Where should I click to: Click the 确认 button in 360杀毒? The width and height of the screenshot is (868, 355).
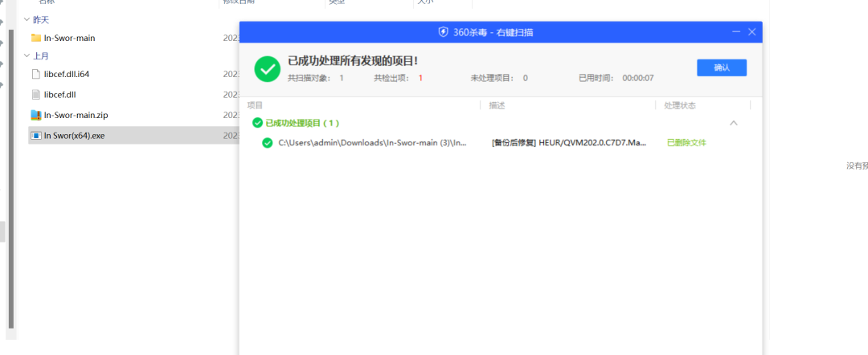point(721,67)
